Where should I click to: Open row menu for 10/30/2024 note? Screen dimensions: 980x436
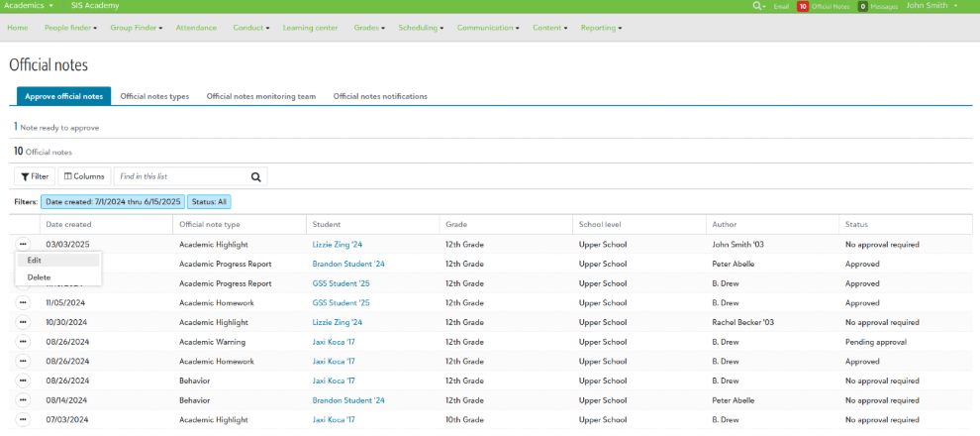pos(23,322)
